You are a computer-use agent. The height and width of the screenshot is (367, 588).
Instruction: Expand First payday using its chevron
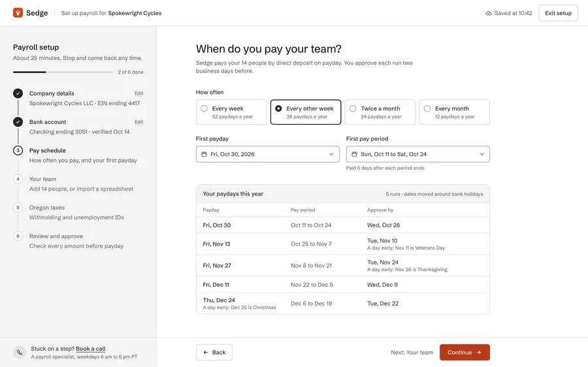[x=331, y=154]
